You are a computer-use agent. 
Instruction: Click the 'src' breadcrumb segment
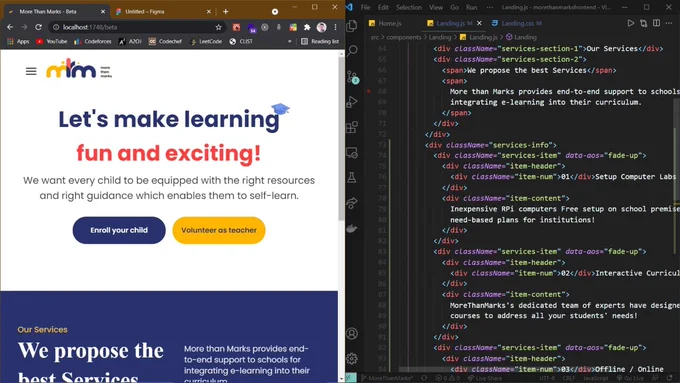tap(375, 37)
